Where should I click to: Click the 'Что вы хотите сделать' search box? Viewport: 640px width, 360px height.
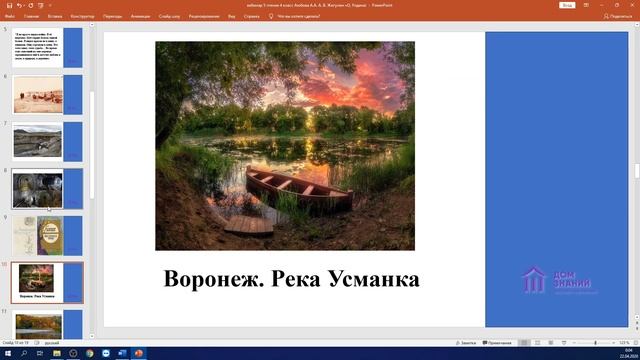(295, 16)
